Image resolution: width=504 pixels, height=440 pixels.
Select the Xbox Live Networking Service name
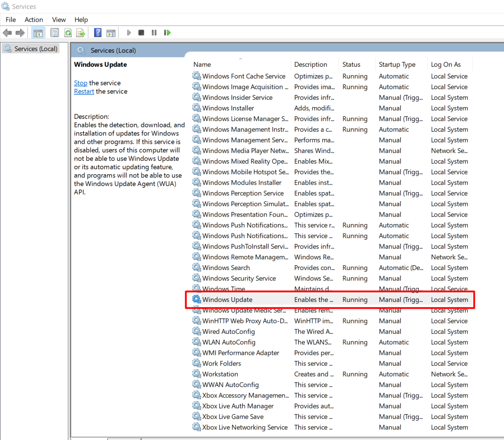click(245, 427)
